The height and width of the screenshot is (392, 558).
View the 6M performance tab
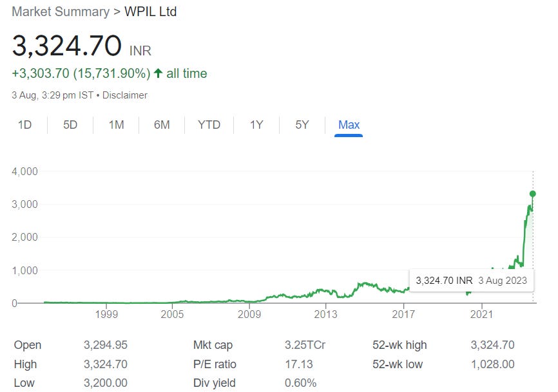coord(162,125)
